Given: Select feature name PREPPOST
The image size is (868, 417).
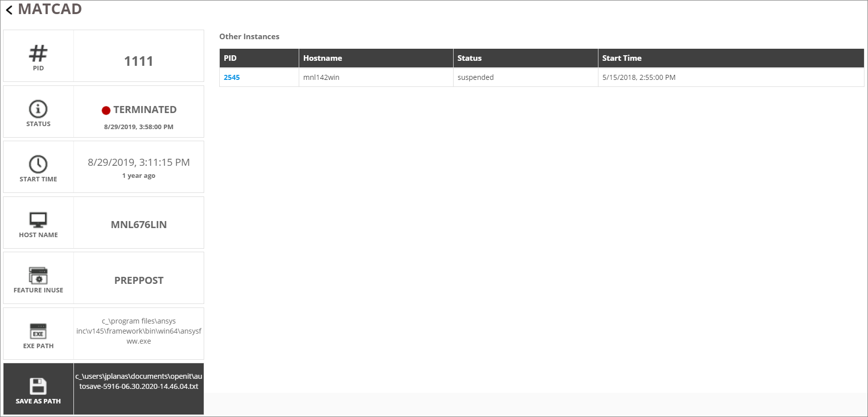Looking at the screenshot, I should pyautogui.click(x=139, y=280).
